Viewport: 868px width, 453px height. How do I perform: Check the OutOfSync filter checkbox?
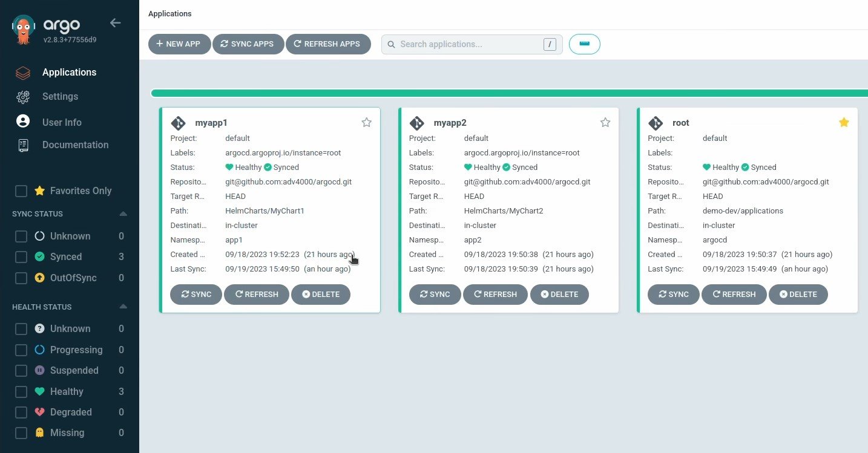tap(21, 278)
